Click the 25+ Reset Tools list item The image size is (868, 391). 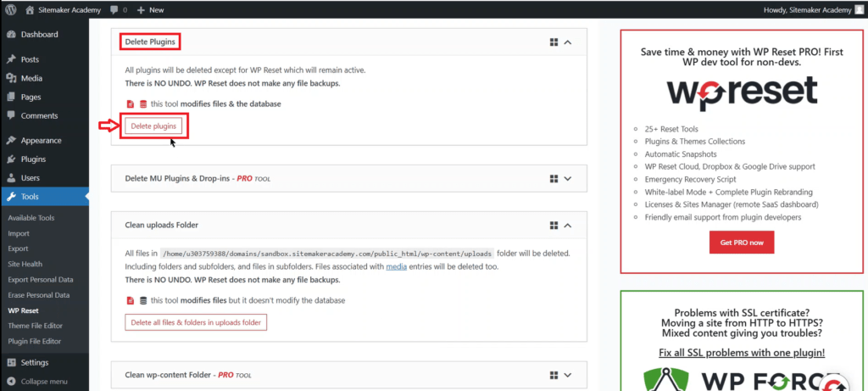tap(671, 128)
